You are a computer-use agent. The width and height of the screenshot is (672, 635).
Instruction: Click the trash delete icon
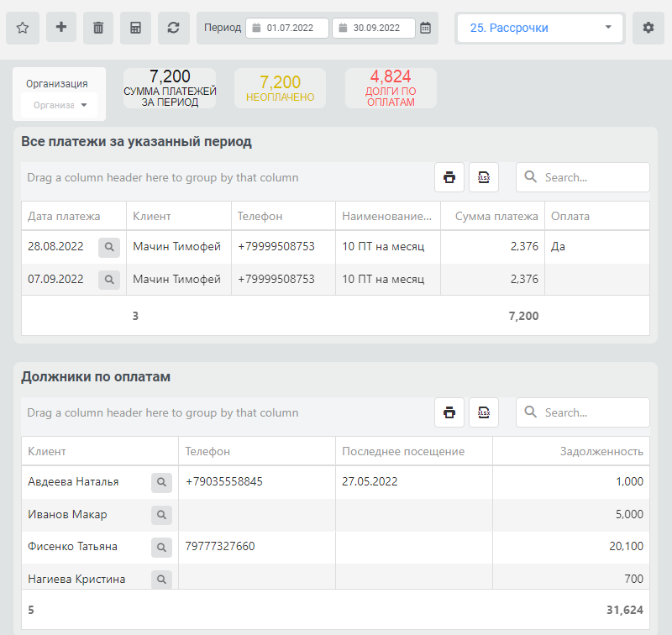pos(98,28)
